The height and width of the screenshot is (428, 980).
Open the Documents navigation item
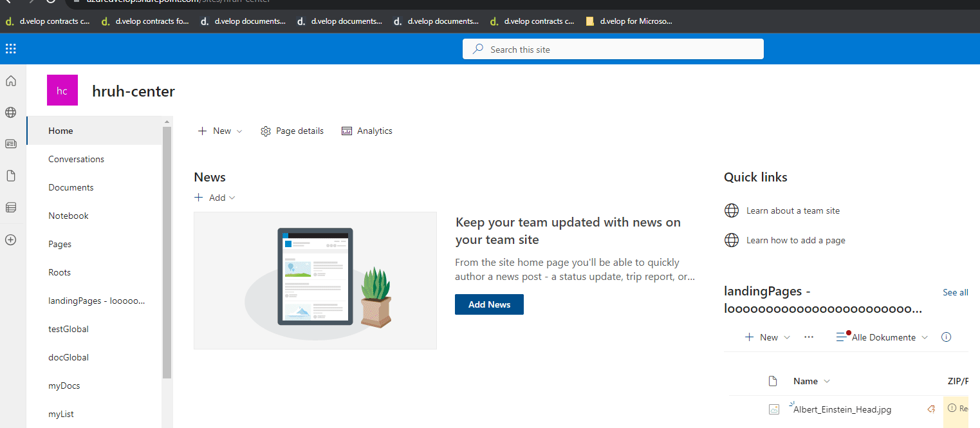(x=71, y=187)
